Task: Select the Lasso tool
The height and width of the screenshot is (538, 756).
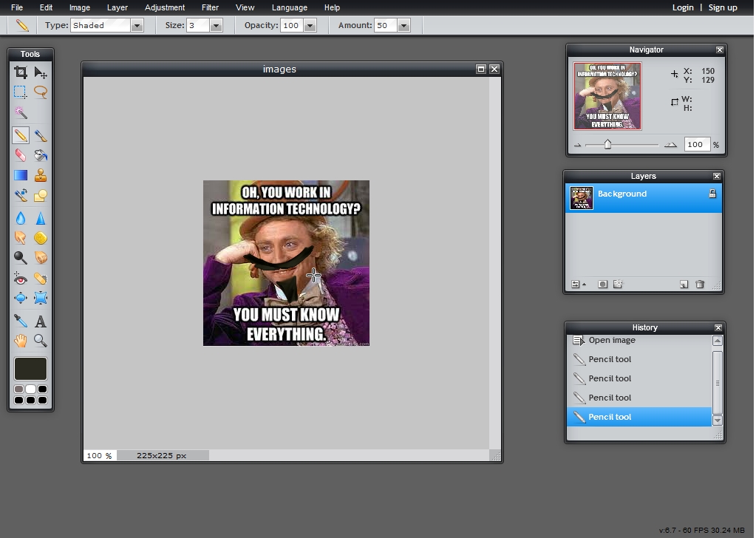Action: coord(41,92)
